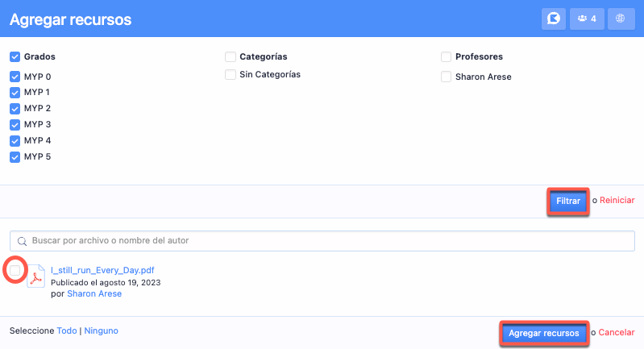Click the Kognity logo icon in header
The width and height of the screenshot is (644, 349).
click(x=553, y=19)
